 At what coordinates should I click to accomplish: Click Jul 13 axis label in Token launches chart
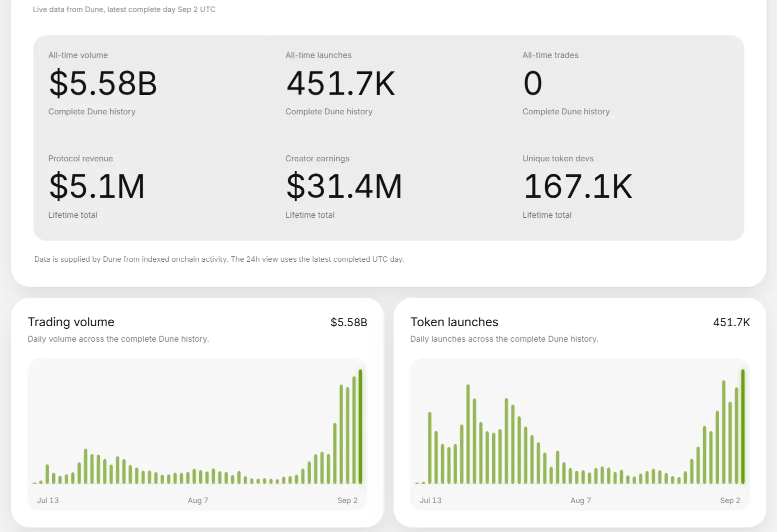430,501
